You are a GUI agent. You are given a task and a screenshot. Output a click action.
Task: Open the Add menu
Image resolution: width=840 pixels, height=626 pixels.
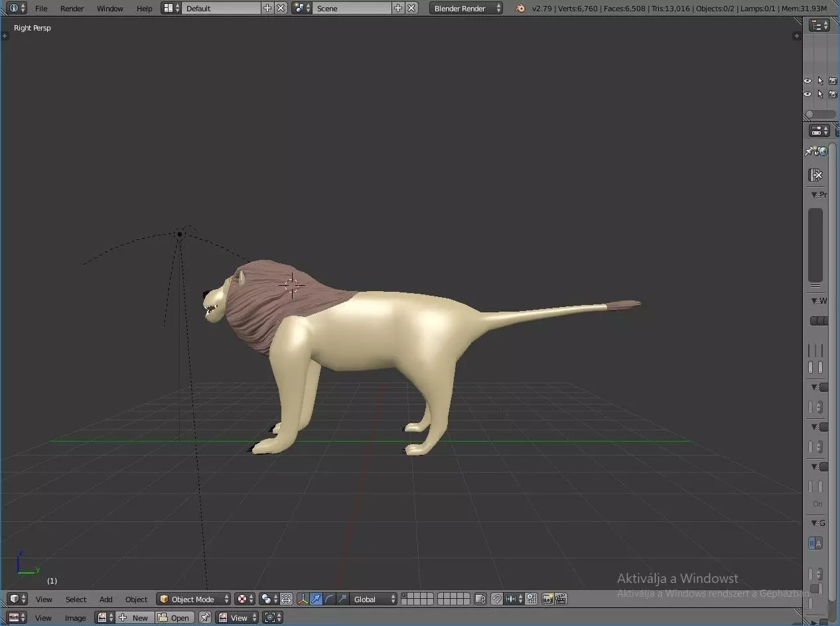(x=106, y=599)
